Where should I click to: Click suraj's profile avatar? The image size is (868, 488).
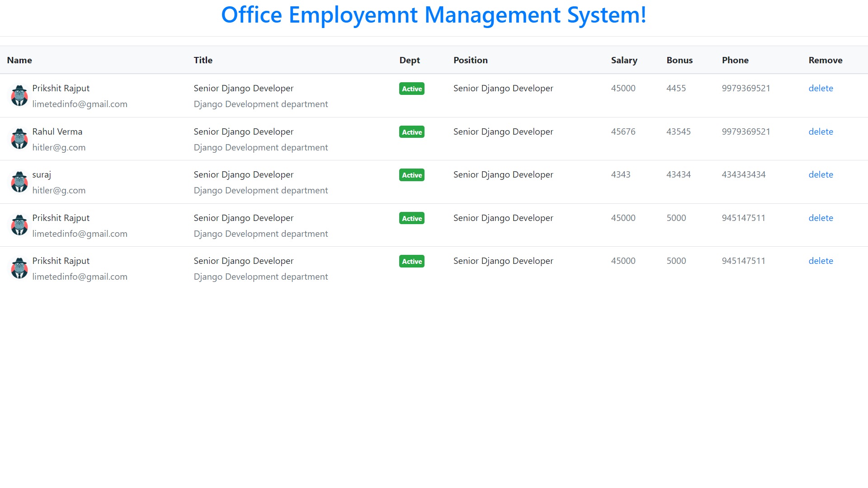[19, 182]
